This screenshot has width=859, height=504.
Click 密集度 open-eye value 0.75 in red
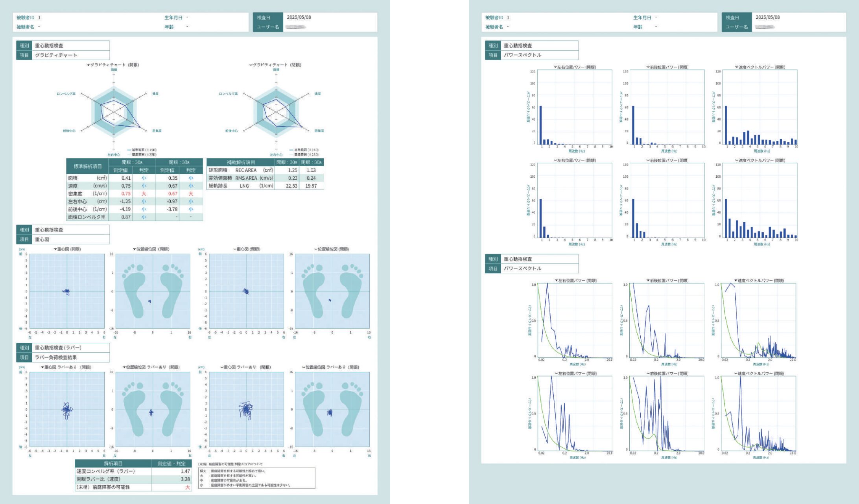tap(126, 193)
